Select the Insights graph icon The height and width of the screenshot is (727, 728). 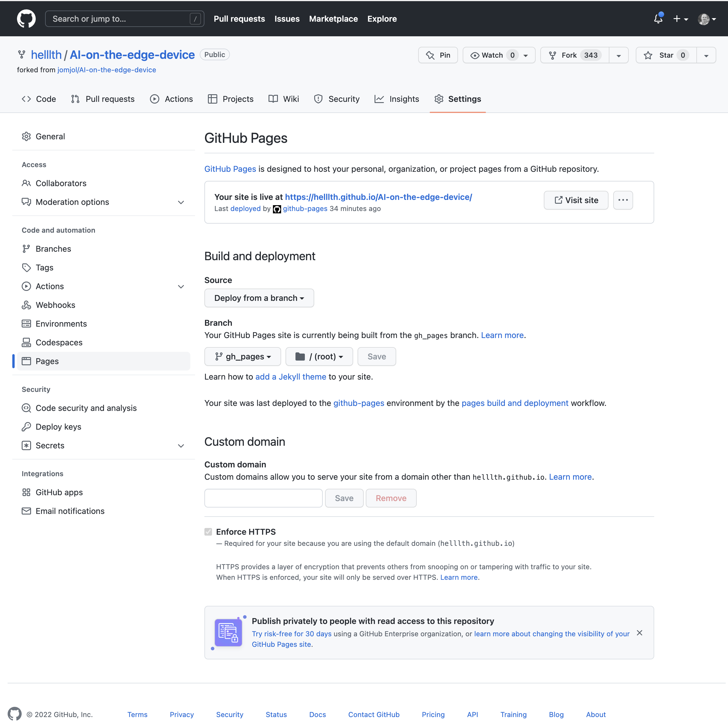(380, 99)
